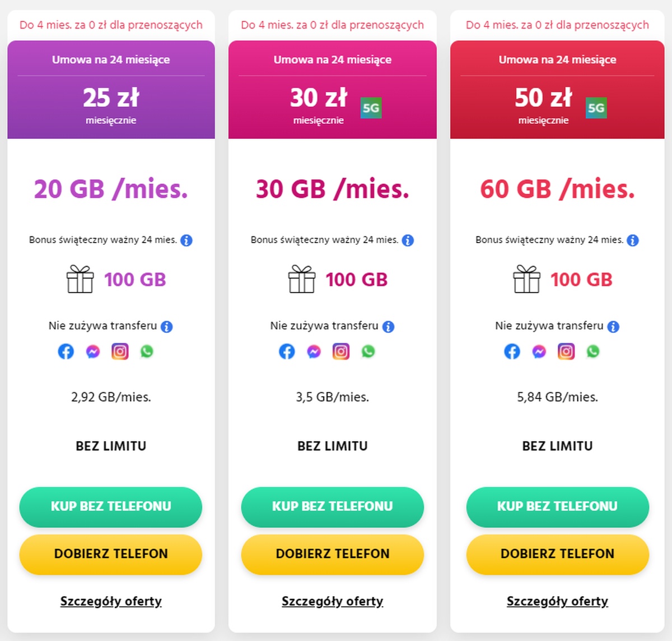Viewport: 672px width, 641px height.
Task: Open transfer info icon in 30 zł plan
Action: coord(389,327)
